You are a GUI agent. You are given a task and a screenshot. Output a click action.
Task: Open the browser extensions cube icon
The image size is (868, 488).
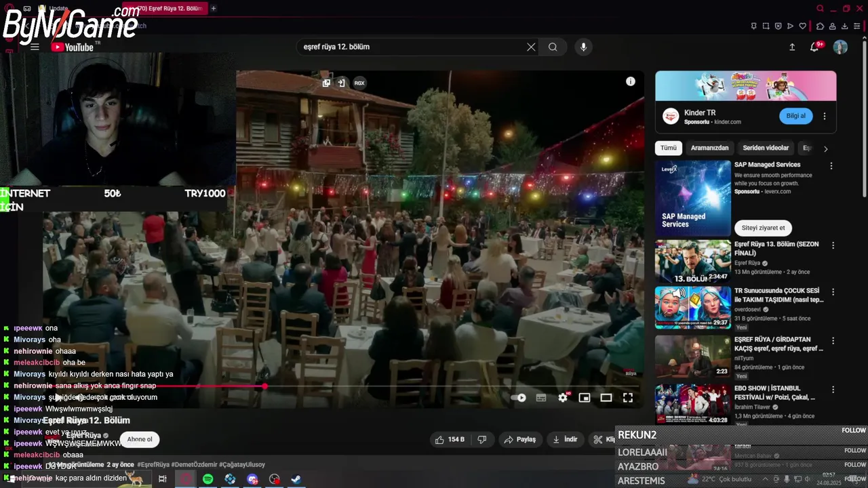pyautogui.click(x=820, y=26)
